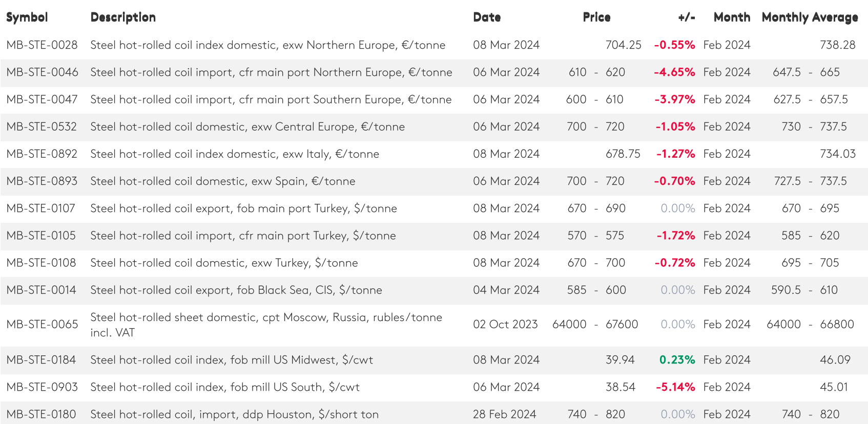Screen dimensions: 868x424
Task: Click the US South coil index description
Action: tap(225, 387)
